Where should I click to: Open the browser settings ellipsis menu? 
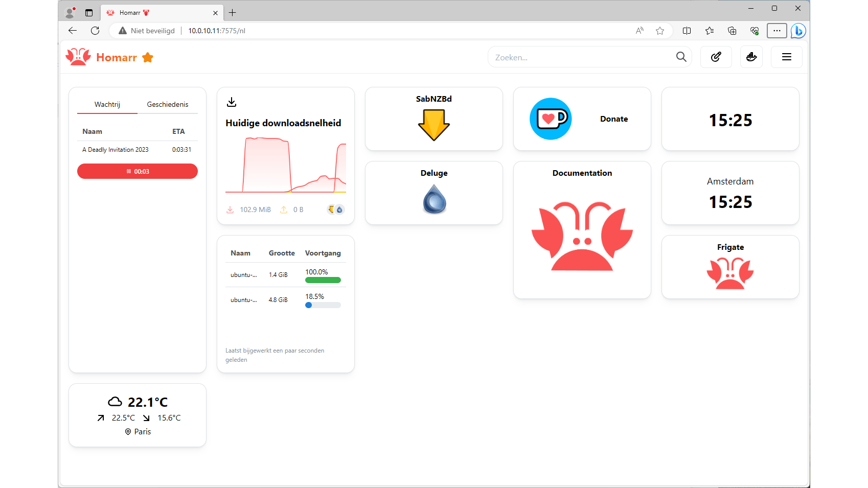[x=776, y=31]
